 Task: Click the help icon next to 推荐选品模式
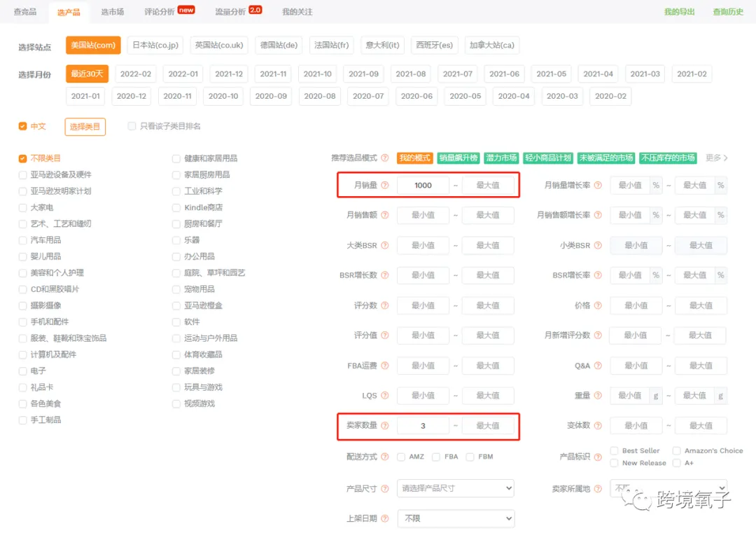pos(385,158)
